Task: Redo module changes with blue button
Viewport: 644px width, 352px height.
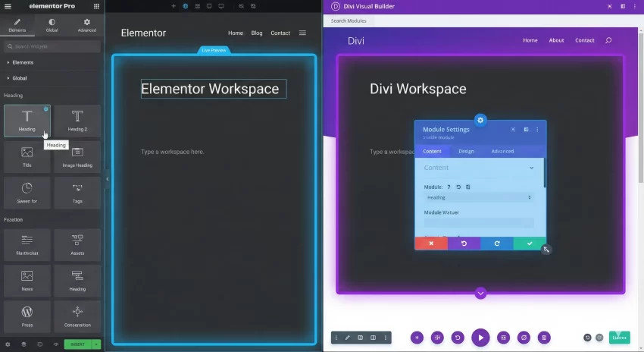Action: [497, 244]
